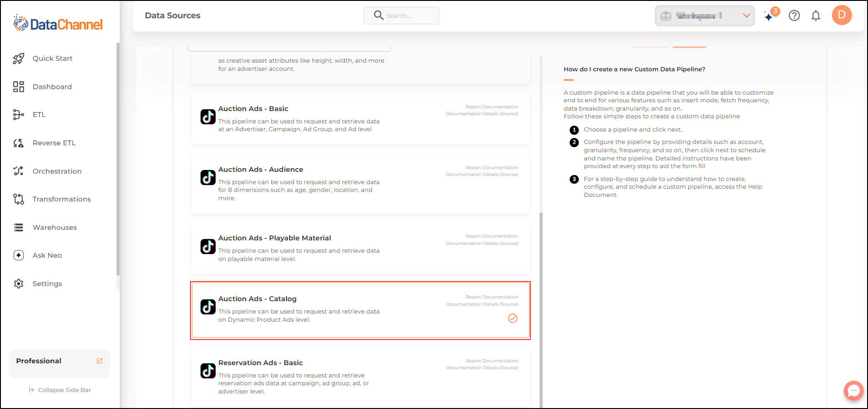868x409 pixels.
Task: Open the Dashboard grid icon
Action: tap(18, 87)
